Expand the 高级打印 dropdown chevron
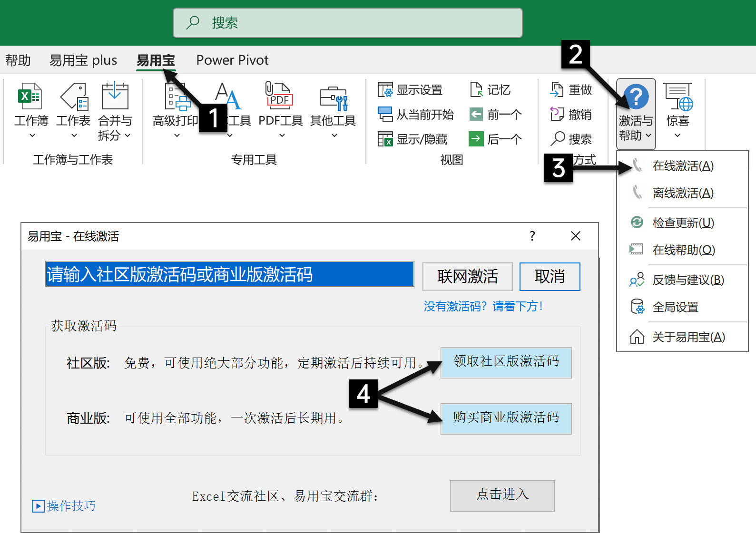 click(177, 136)
